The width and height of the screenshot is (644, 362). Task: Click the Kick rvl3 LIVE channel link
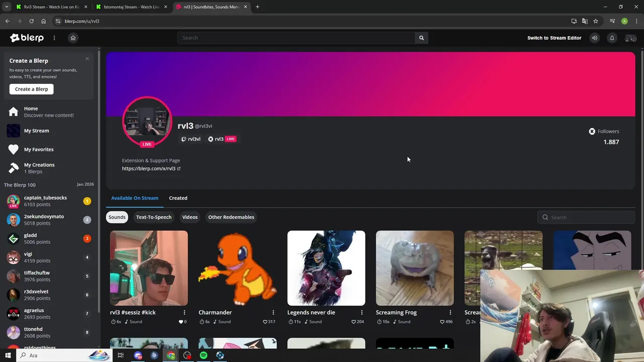tap(222, 139)
